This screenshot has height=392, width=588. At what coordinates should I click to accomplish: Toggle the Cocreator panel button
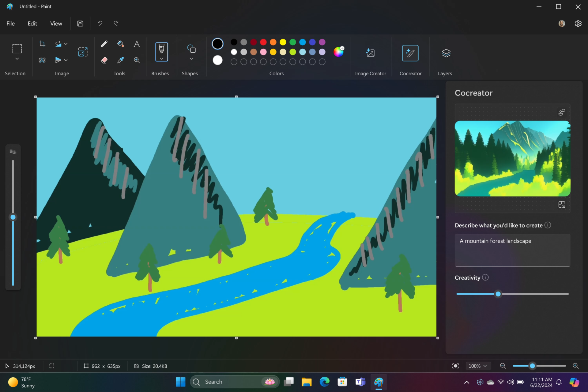click(410, 53)
